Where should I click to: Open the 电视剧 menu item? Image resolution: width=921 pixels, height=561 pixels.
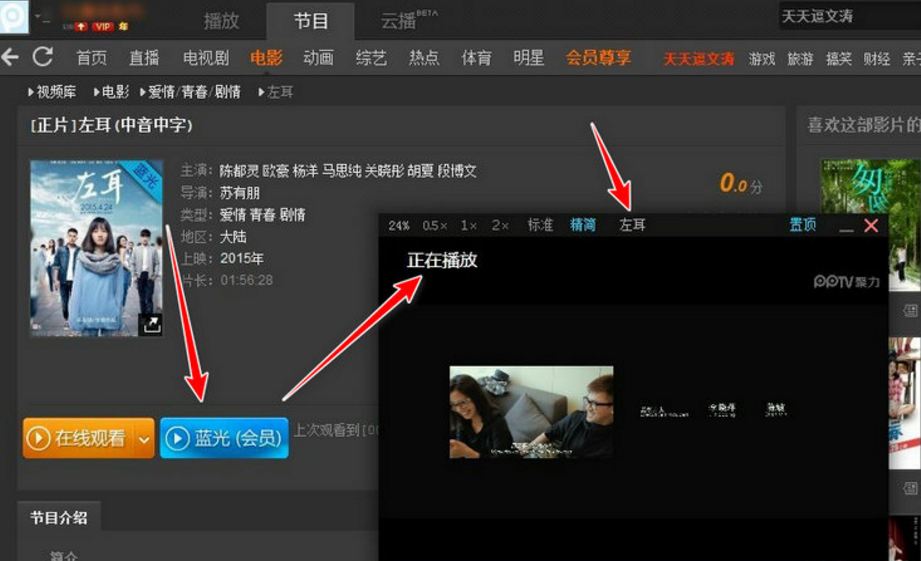coord(206,58)
